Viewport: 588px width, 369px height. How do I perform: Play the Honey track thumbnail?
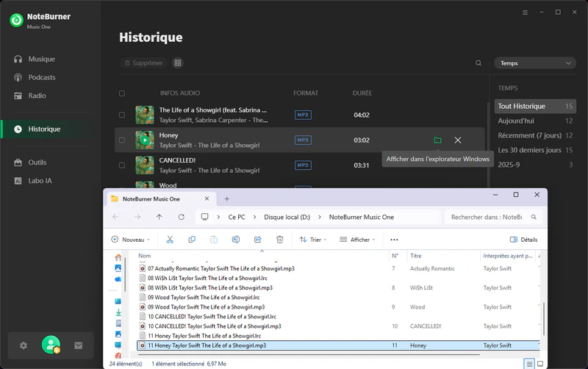145,140
